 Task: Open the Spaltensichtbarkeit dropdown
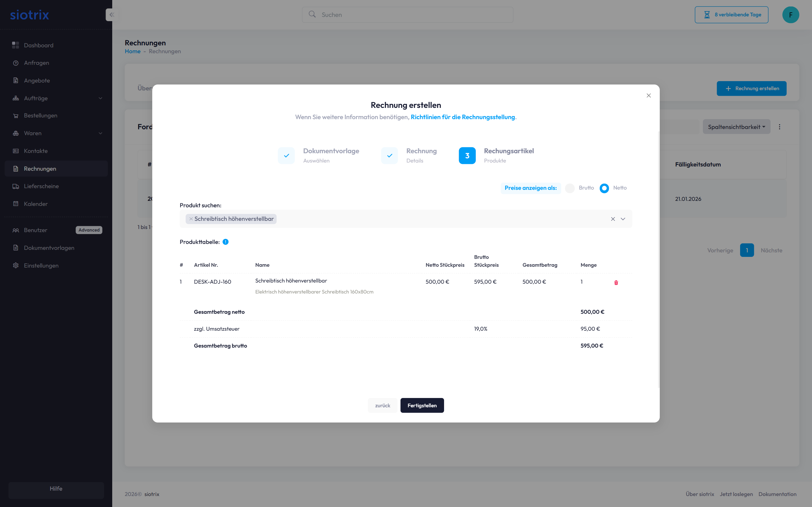click(736, 127)
